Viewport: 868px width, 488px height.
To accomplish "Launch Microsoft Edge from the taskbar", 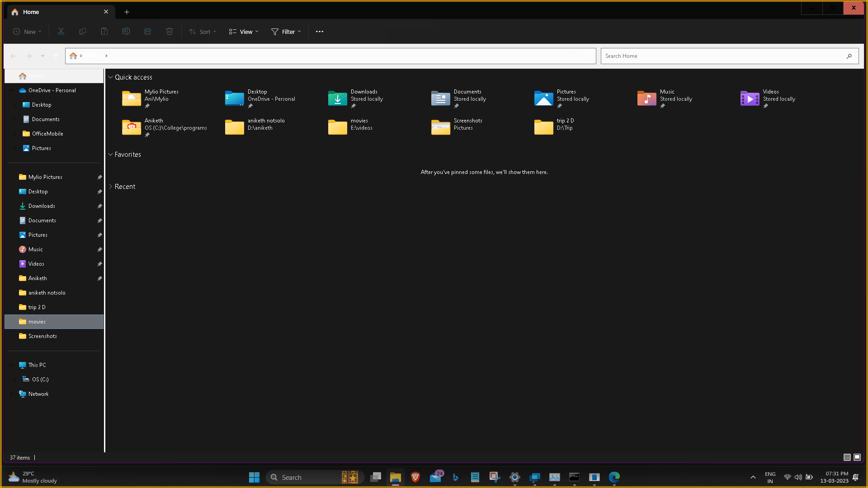I will point(614,477).
